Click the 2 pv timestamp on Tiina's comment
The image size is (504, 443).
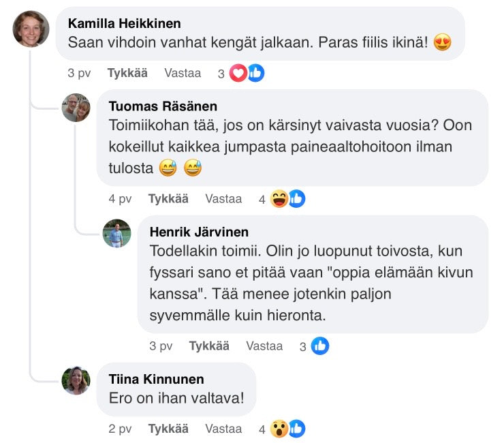[120, 429]
